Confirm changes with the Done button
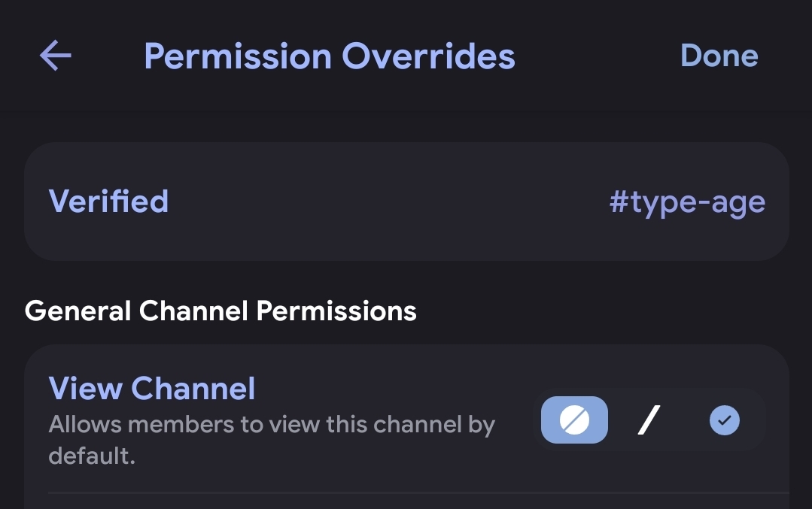 pyautogui.click(x=719, y=56)
